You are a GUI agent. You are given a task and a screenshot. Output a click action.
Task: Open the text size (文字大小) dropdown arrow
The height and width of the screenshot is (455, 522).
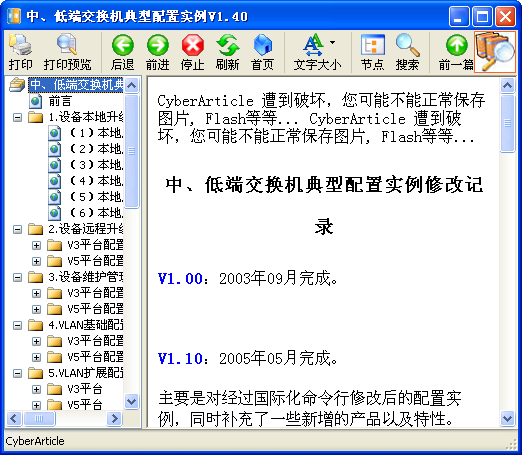point(332,43)
